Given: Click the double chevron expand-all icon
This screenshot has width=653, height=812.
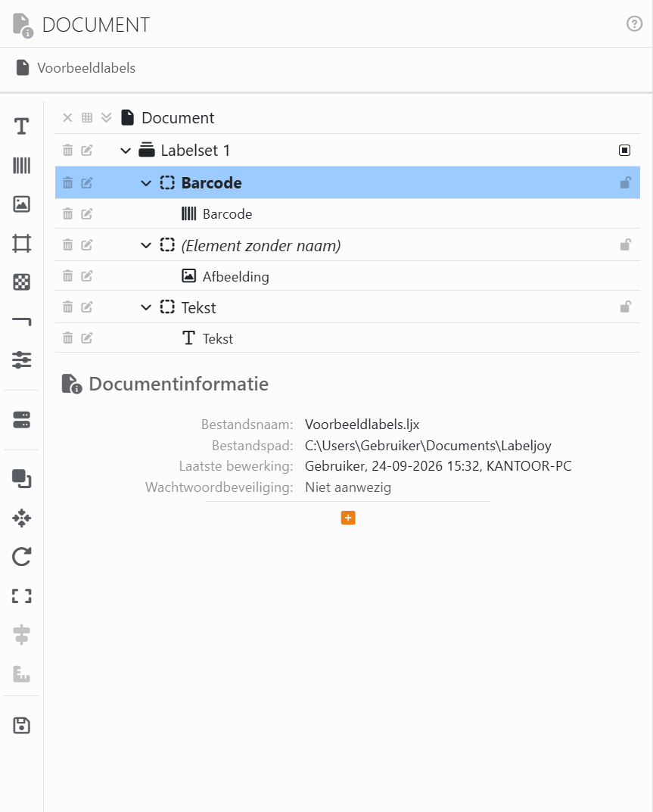Looking at the screenshot, I should coord(106,117).
